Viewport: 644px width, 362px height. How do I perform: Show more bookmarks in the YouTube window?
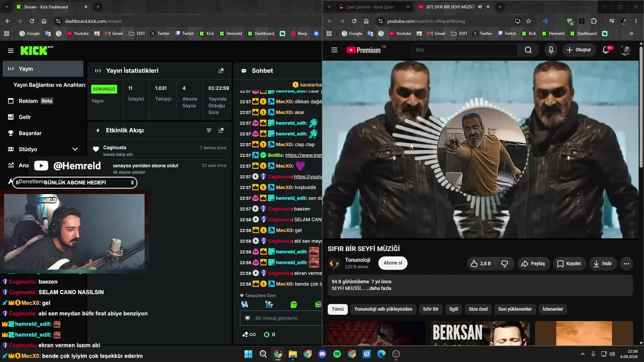(x=631, y=34)
